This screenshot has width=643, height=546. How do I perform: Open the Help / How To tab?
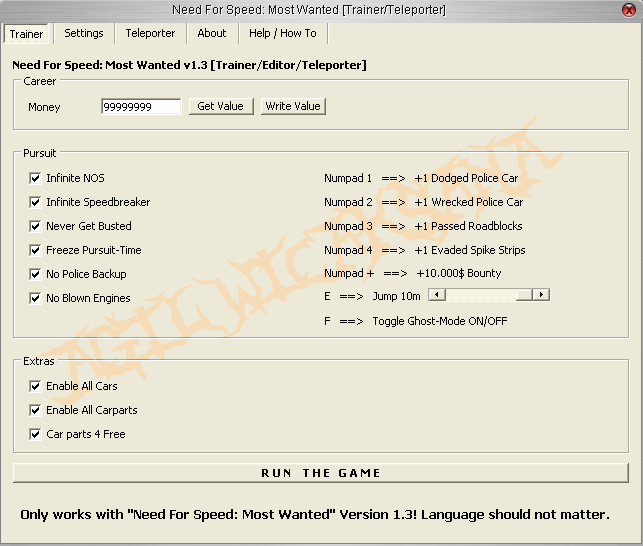283,33
